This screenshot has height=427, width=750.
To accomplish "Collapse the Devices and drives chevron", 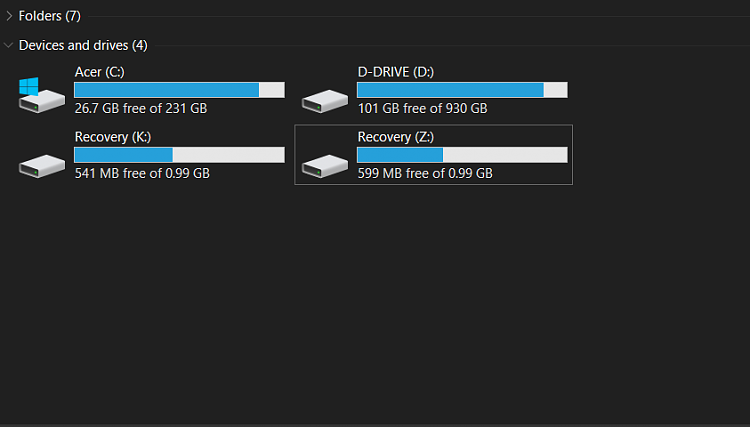I will click(x=9, y=45).
